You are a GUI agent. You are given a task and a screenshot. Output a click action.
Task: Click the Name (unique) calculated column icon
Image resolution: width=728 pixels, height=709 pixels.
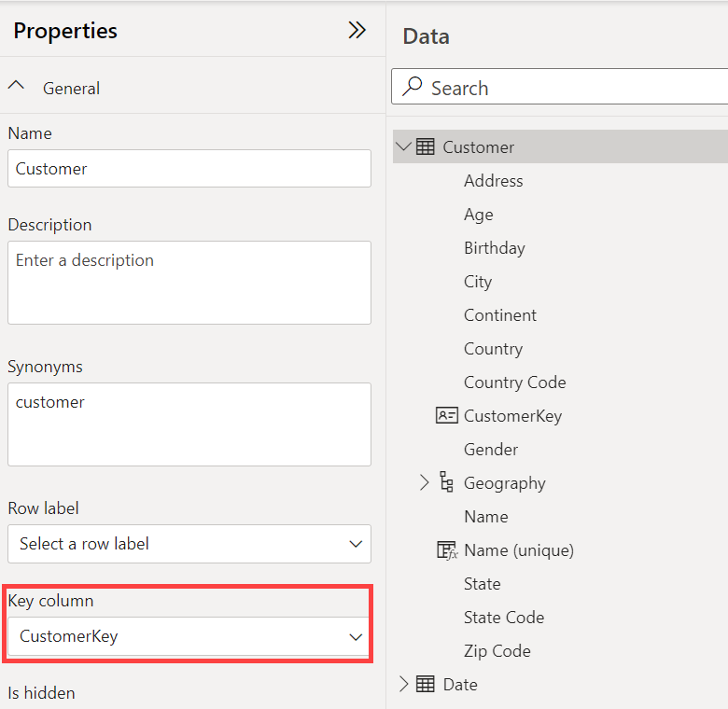(447, 550)
